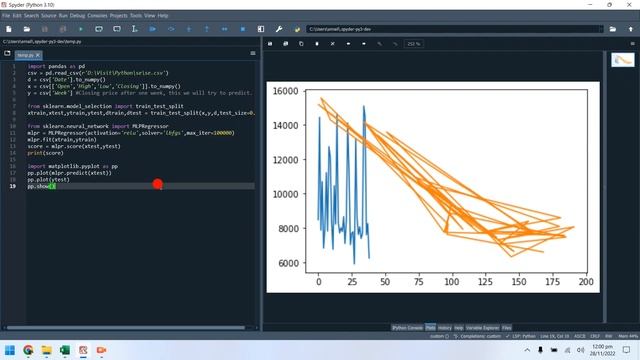Image resolution: width=640 pixels, height=360 pixels.
Task: Switch to the IPython Console tab
Action: [407, 328]
